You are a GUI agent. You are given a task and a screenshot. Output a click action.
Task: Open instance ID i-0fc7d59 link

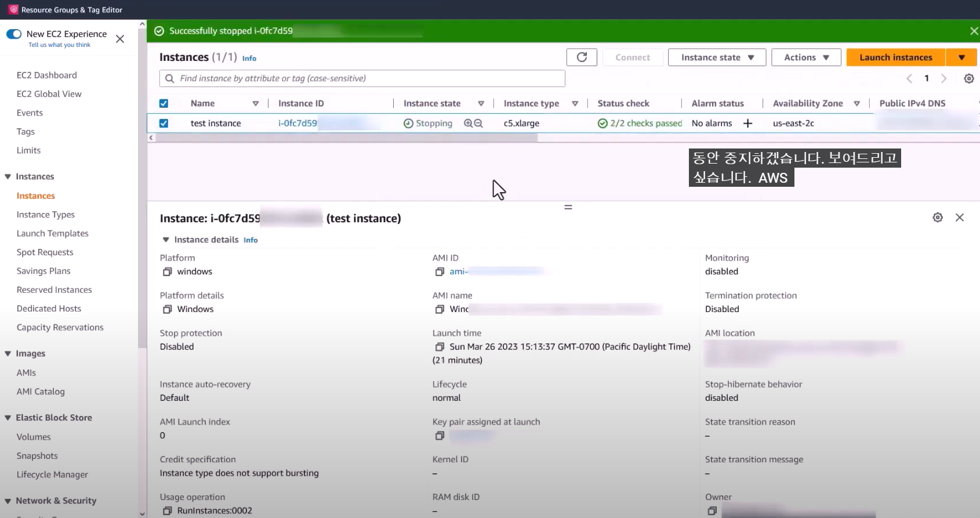pyautogui.click(x=297, y=123)
